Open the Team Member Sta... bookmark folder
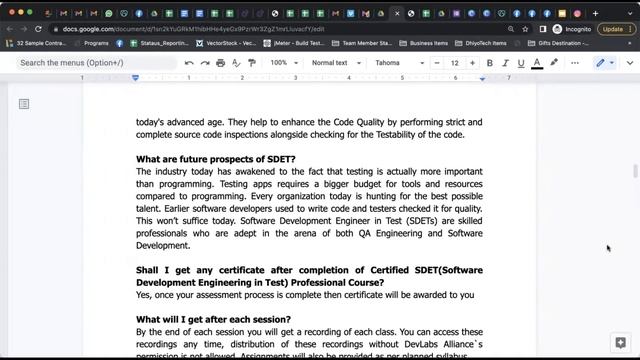 coord(362,43)
